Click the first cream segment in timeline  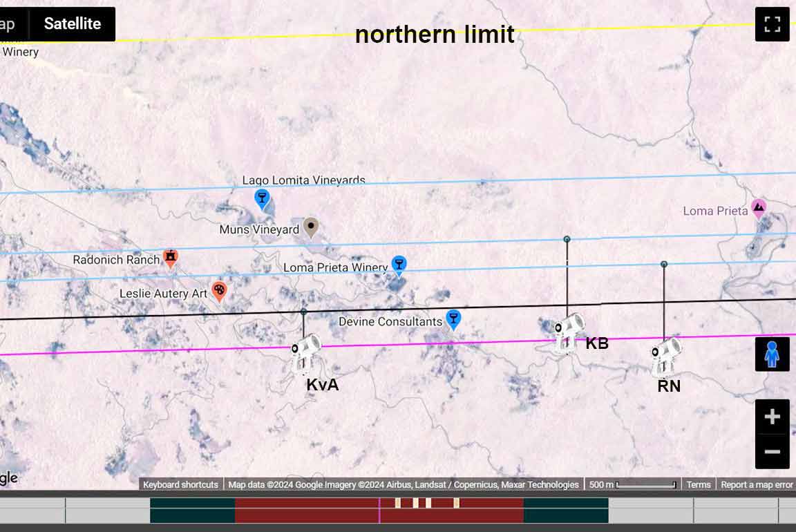point(398,503)
